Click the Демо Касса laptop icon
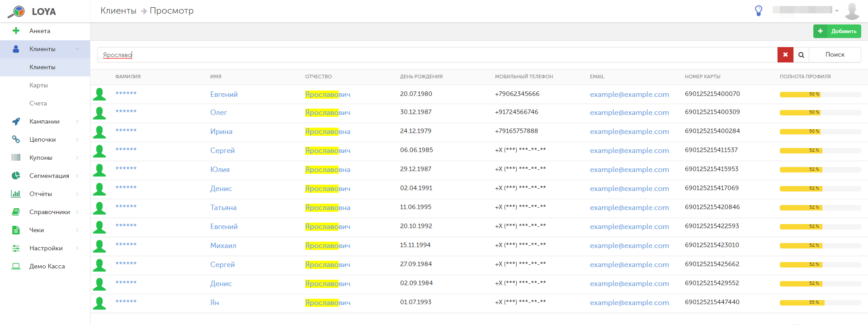This screenshot has width=868, height=325. point(16,266)
